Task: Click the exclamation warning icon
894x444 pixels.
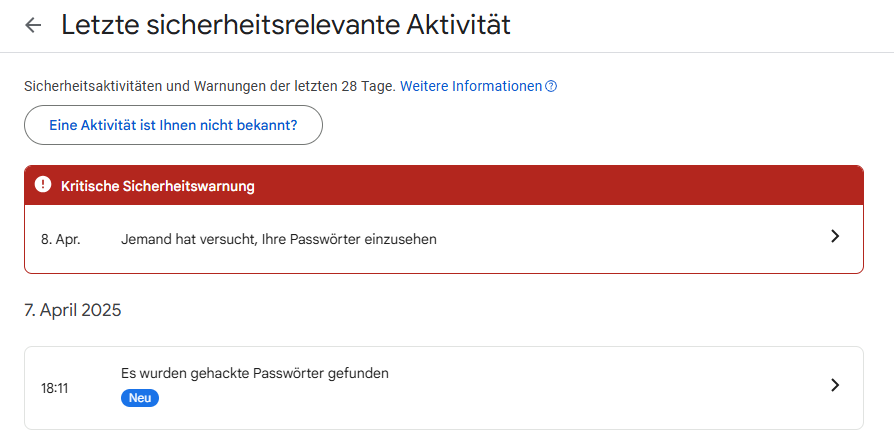Action: click(x=42, y=185)
